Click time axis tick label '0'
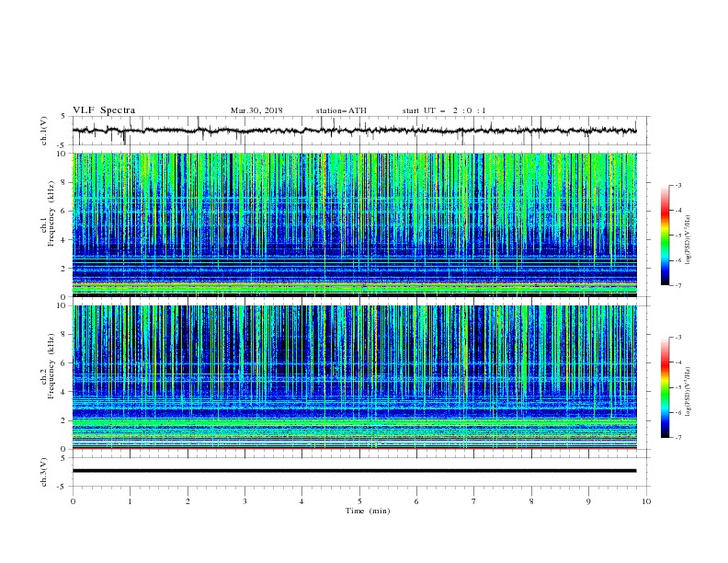Viewport: 728px width, 563px height. pyautogui.click(x=73, y=501)
